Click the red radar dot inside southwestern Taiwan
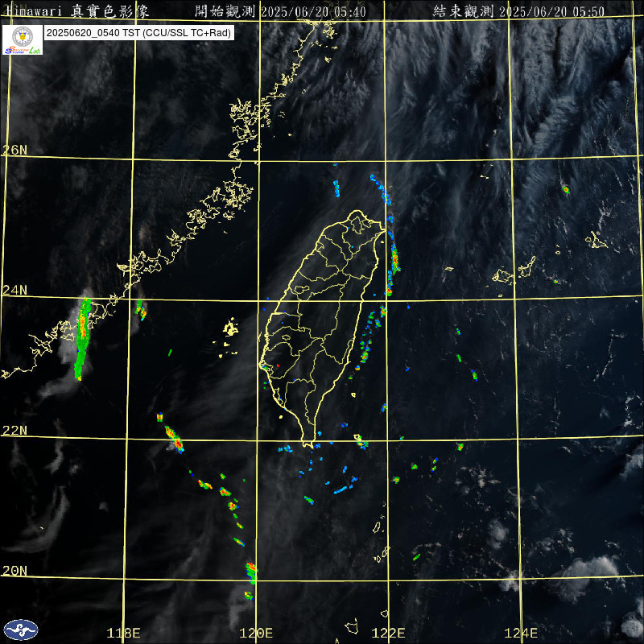 pos(278,365)
